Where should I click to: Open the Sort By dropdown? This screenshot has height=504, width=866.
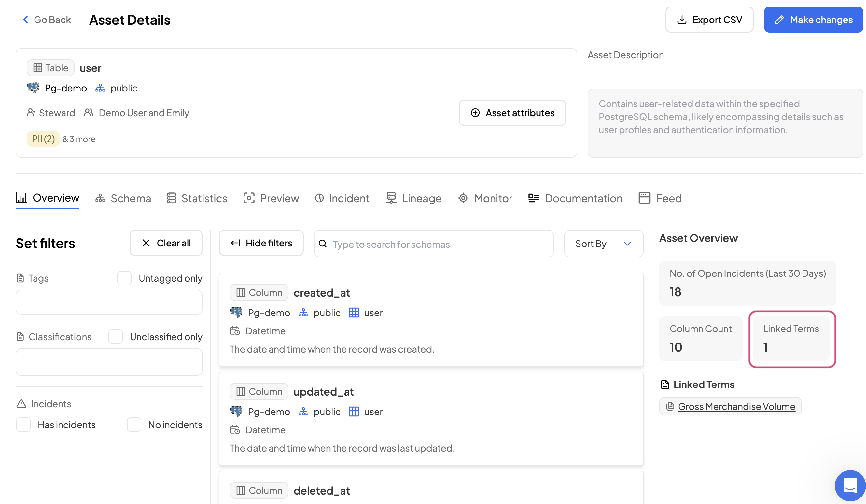604,244
